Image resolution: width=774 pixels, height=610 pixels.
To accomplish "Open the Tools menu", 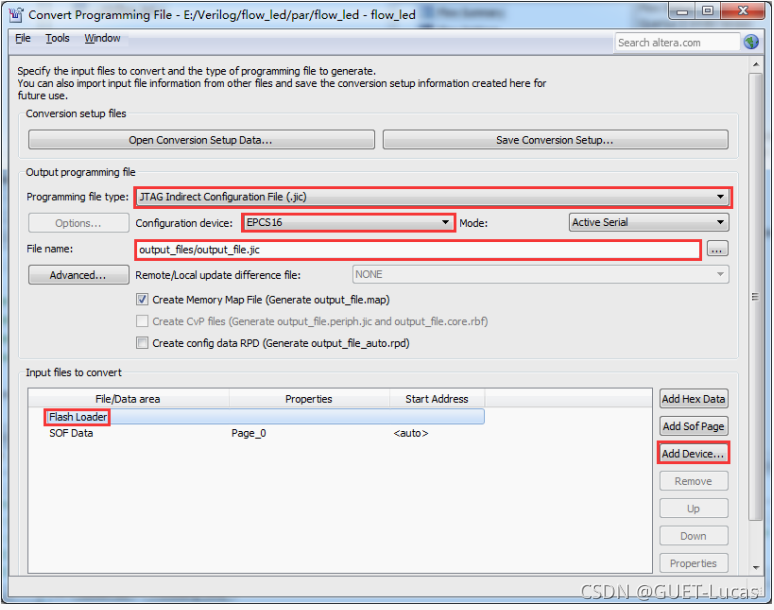I will (x=57, y=38).
